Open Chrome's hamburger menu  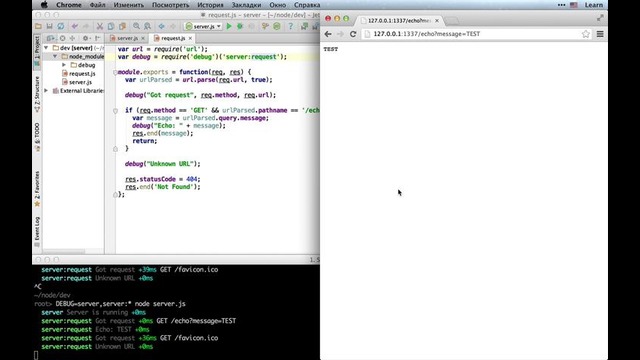(x=600, y=34)
